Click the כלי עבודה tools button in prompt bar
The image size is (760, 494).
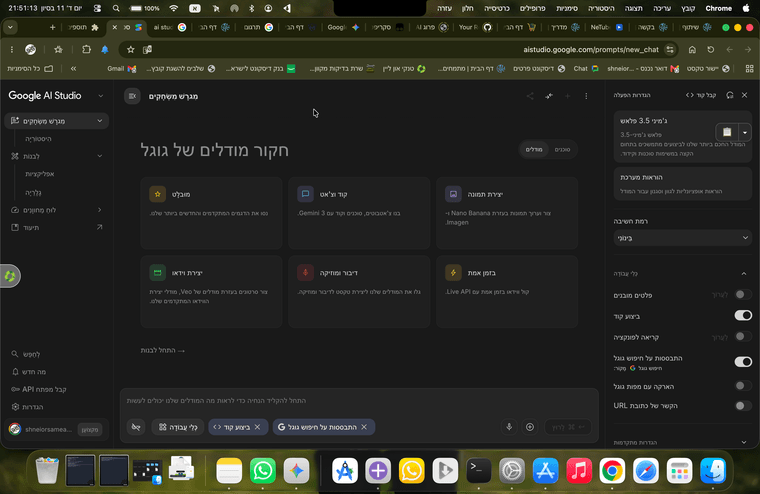coord(178,427)
